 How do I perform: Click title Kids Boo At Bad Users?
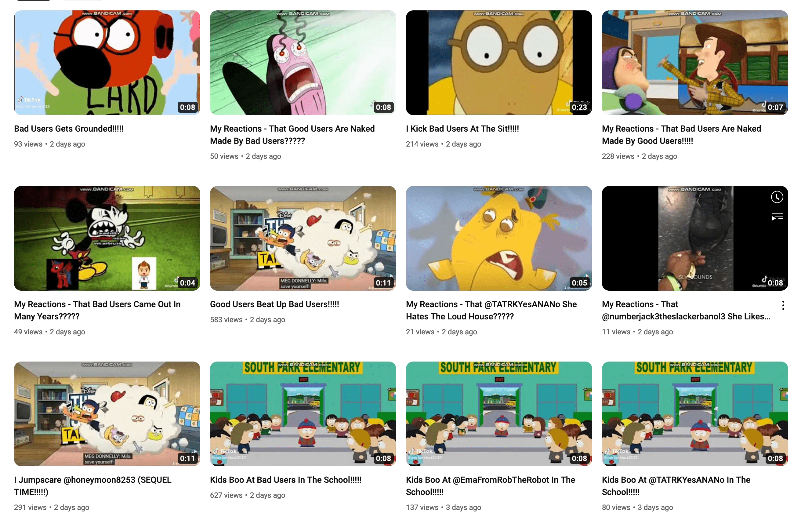(x=286, y=480)
